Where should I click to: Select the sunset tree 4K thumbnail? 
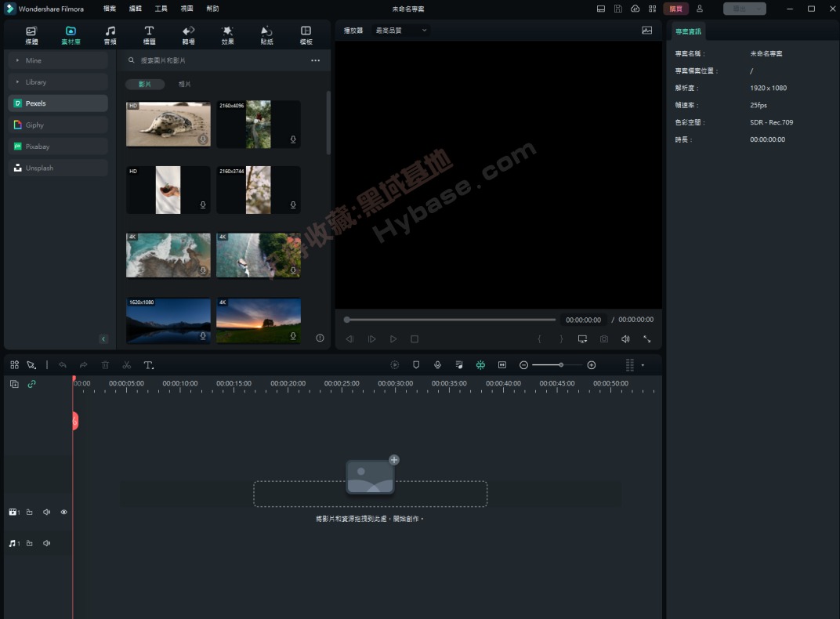[259, 320]
